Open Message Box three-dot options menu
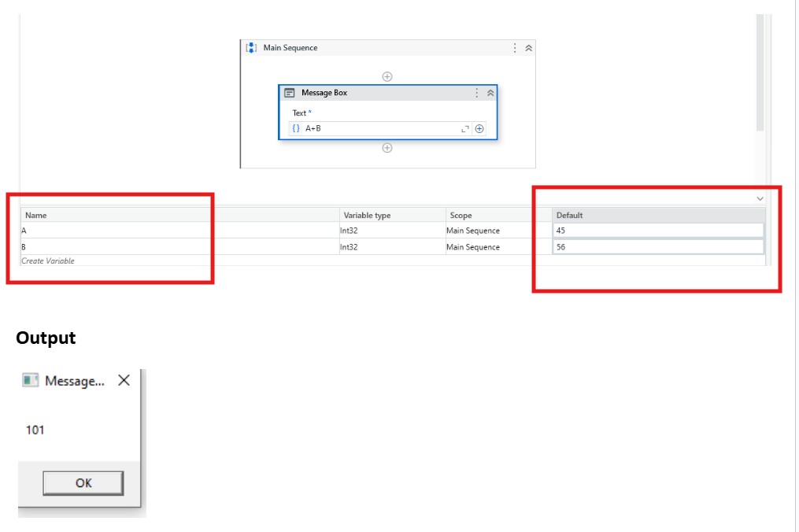This screenshot has height=532, width=799. point(476,93)
